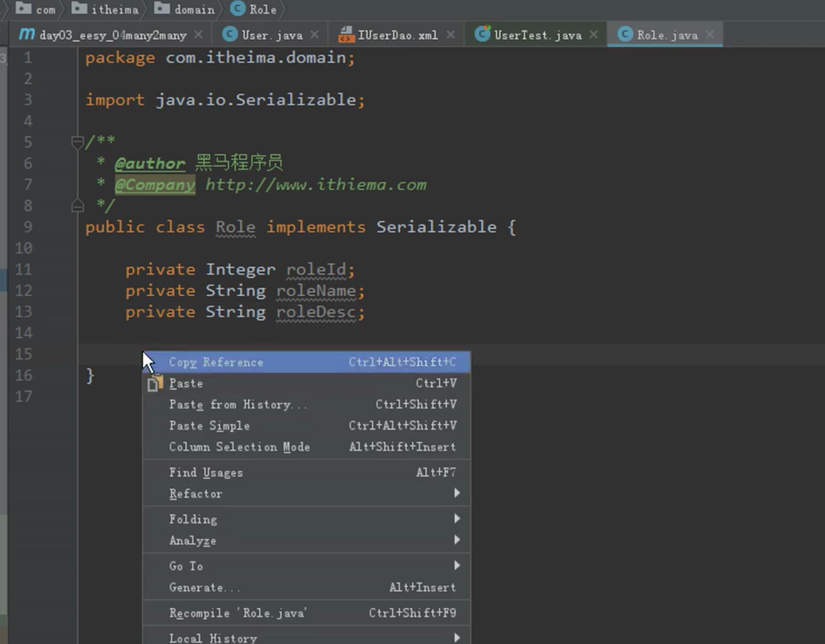Close the UserTest.java tab
This screenshot has height=644, width=825.
tap(594, 34)
